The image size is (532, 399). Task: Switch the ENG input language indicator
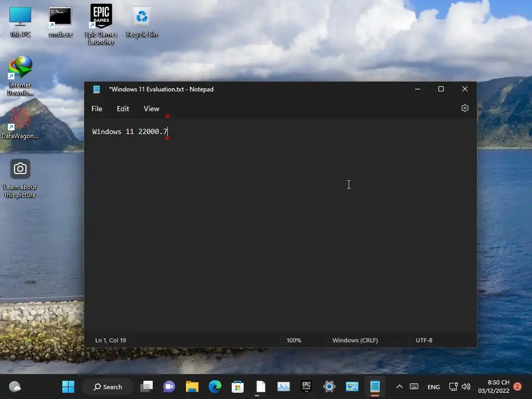pos(434,387)
